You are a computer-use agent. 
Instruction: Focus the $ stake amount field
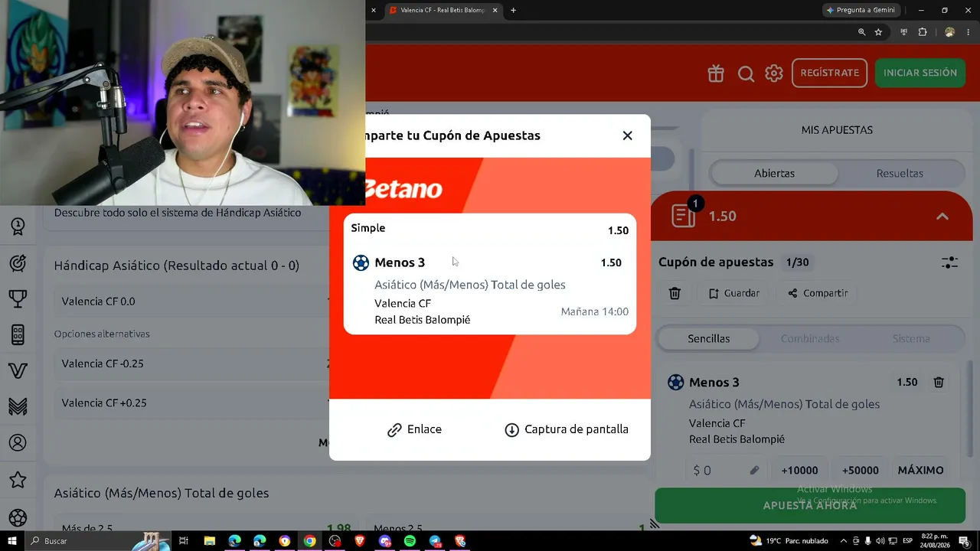pos(726,471)
